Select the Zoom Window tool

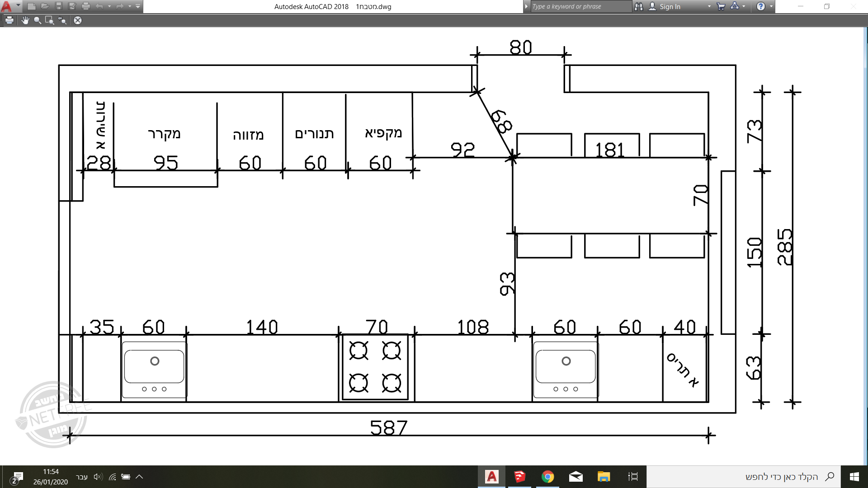(x=49, y=20)
